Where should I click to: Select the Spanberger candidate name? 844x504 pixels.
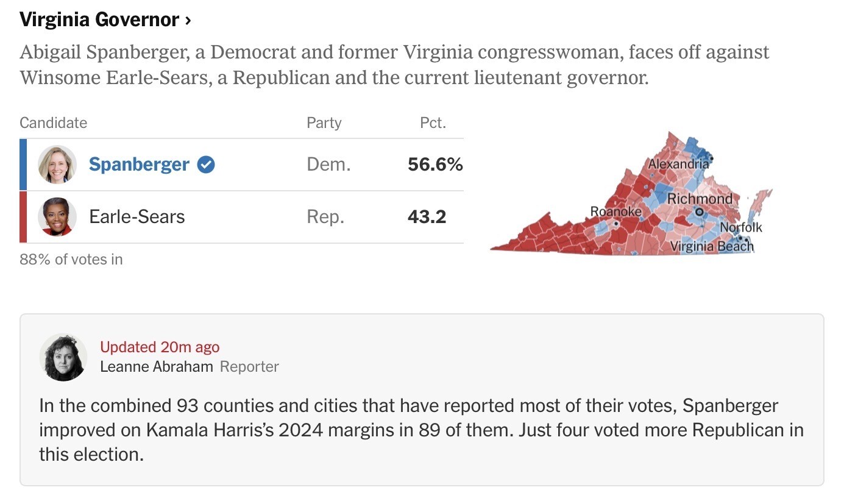click(139, 165)
